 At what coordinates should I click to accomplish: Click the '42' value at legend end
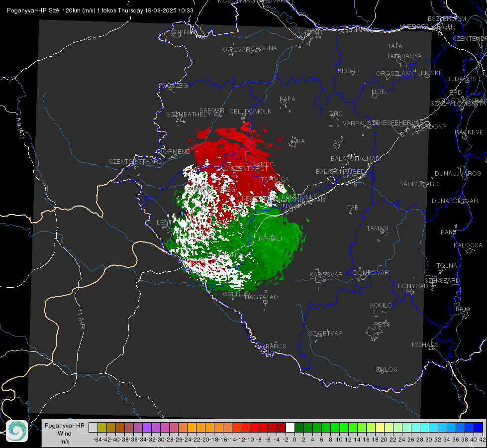click(482, 440)
